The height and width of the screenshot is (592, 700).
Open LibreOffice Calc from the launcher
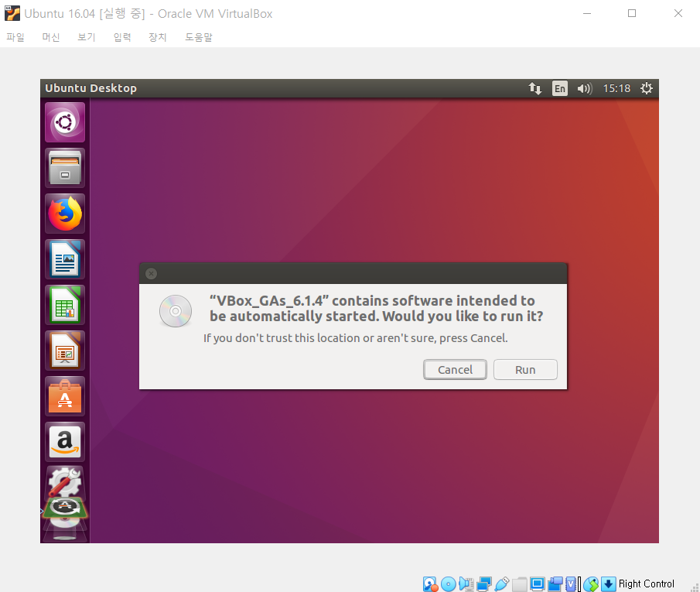[x=65, y=305]
